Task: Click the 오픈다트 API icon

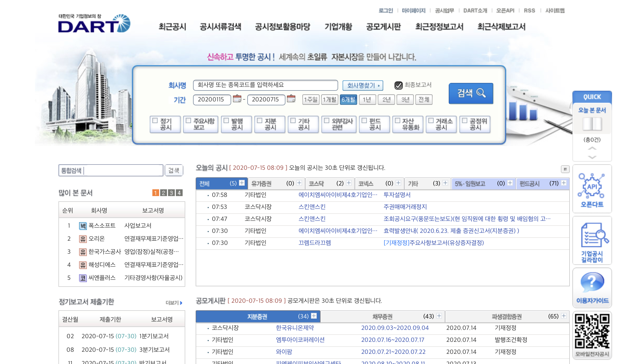Action: 592,189
